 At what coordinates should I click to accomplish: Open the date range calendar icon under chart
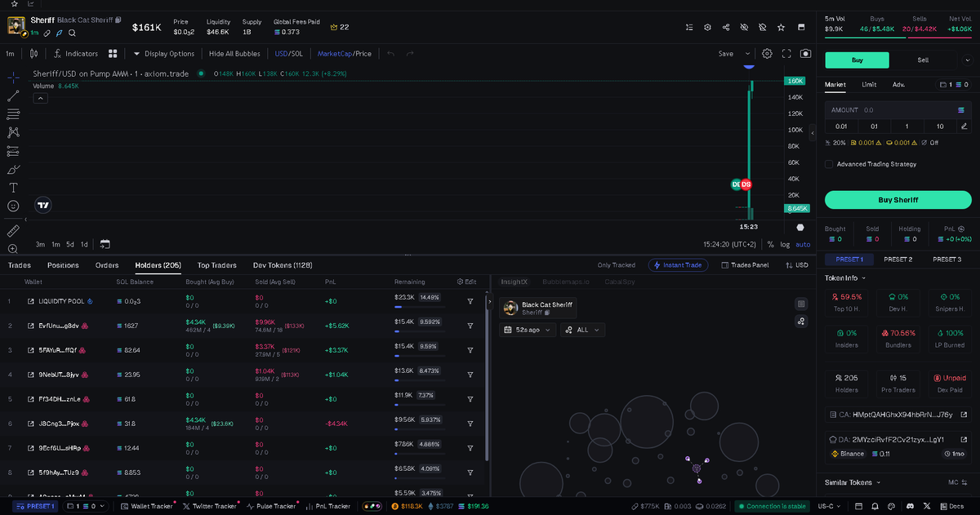[105, 244]
